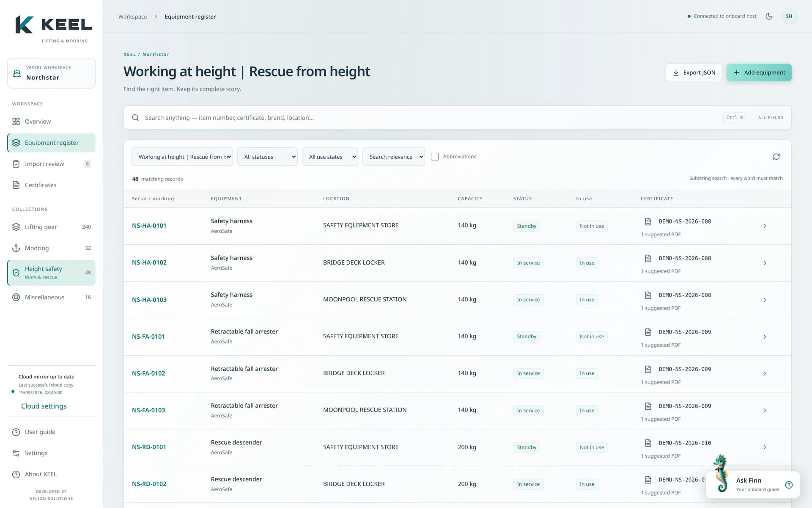Click the Finn seahorse mascot
Image resolution: width=812 pixels, height=508 pixels.
click(721, 473)
